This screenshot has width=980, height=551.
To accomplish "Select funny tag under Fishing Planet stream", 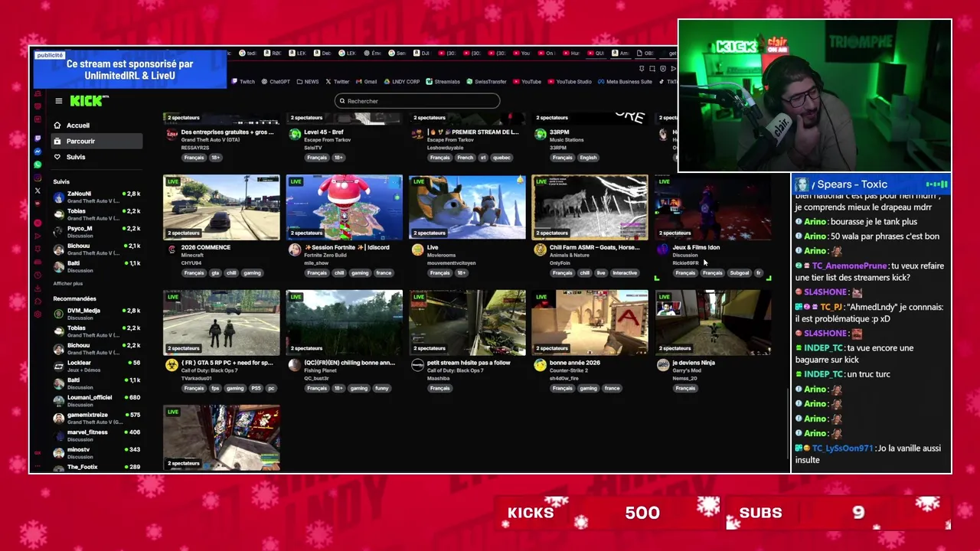I will coord(381,388).
